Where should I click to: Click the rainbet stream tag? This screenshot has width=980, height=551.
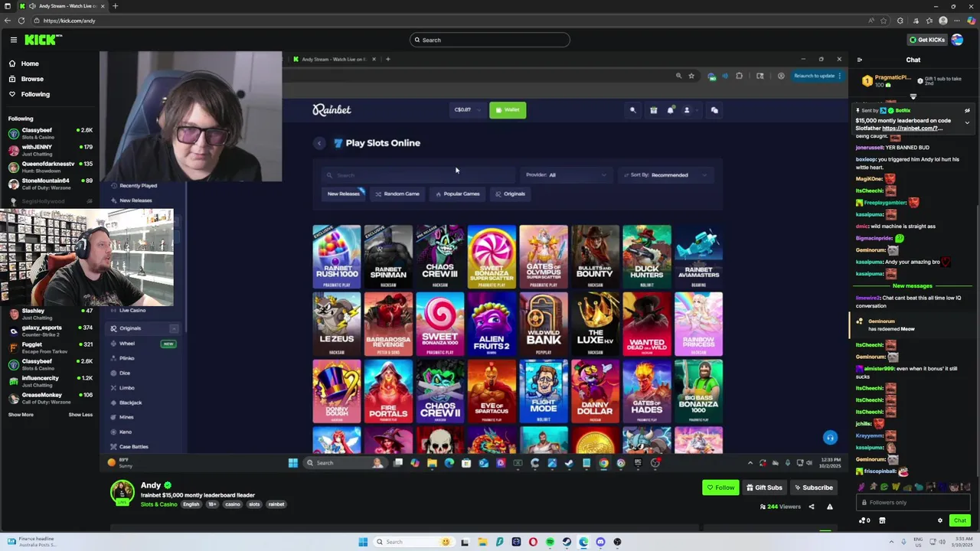point(276,504)
